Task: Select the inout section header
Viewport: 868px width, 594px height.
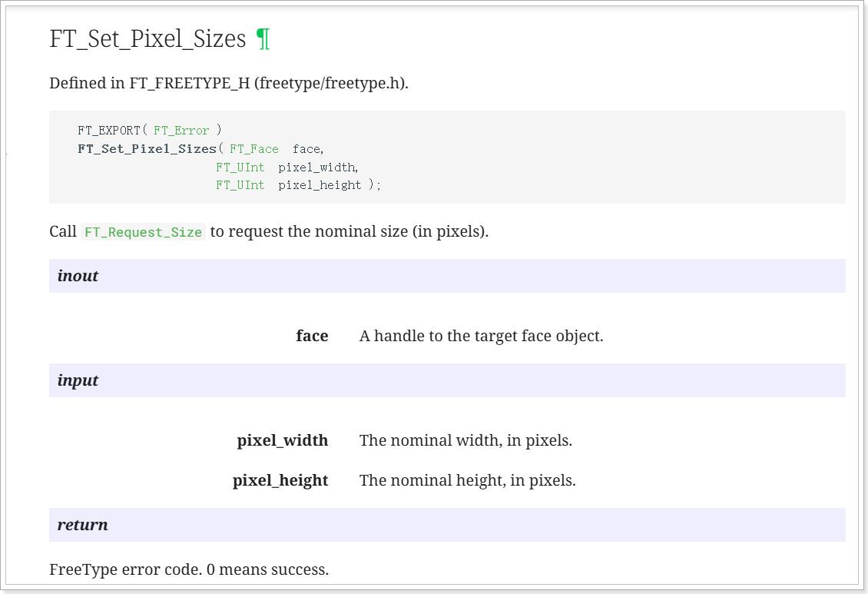Action: (x=78, y=276)
